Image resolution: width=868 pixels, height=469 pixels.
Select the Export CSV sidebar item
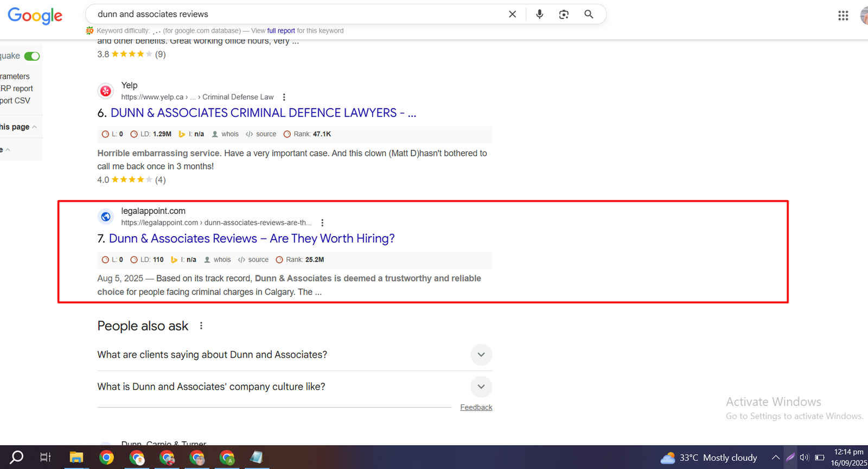[15, 100]
